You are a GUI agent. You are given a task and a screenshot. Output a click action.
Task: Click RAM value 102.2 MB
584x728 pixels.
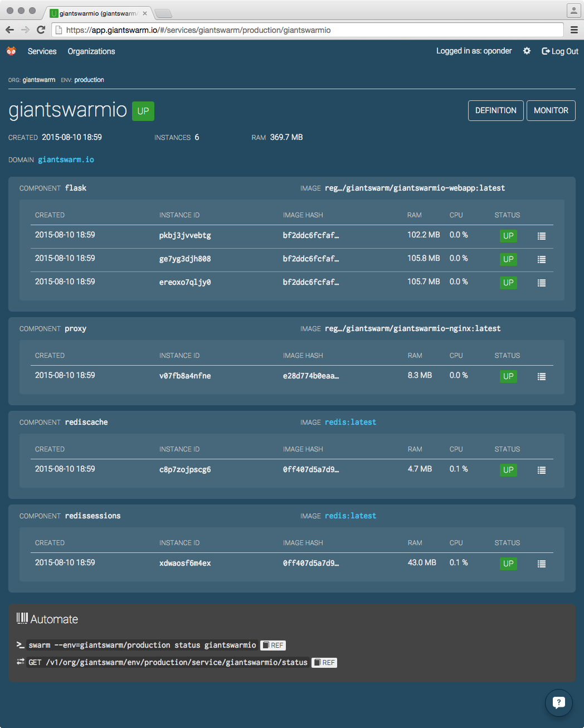click(424, 235)
